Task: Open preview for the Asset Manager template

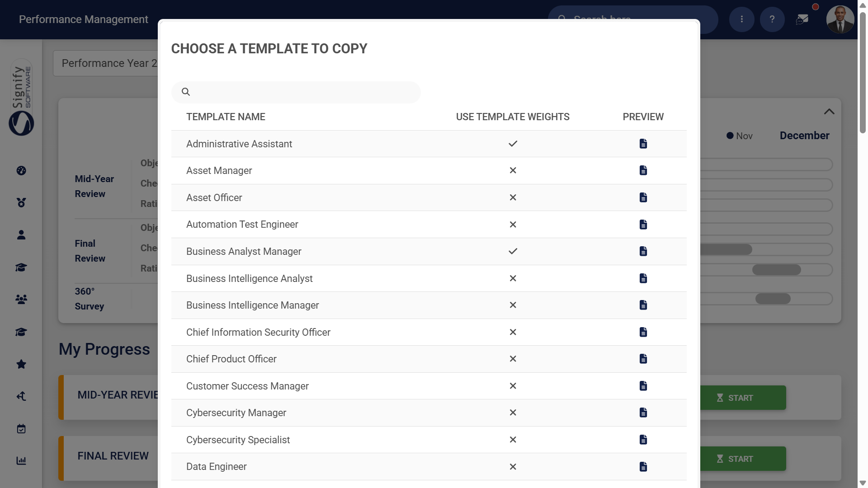Action: click(x=643, y=170)
